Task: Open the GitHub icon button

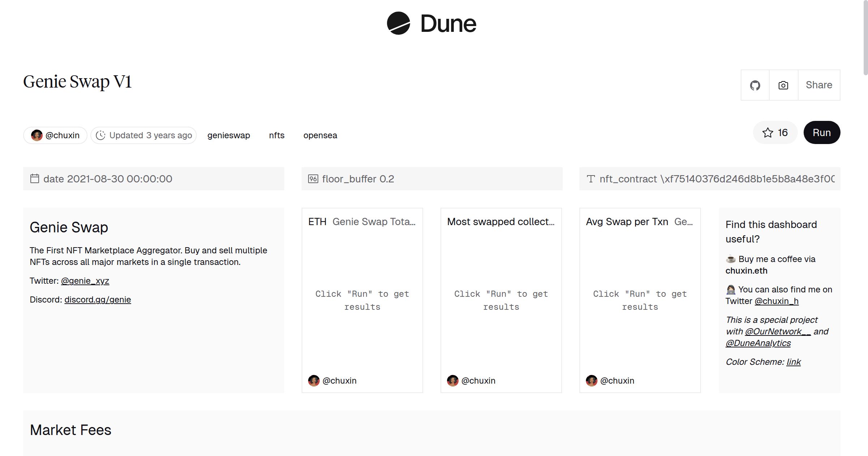Action: 755,85
